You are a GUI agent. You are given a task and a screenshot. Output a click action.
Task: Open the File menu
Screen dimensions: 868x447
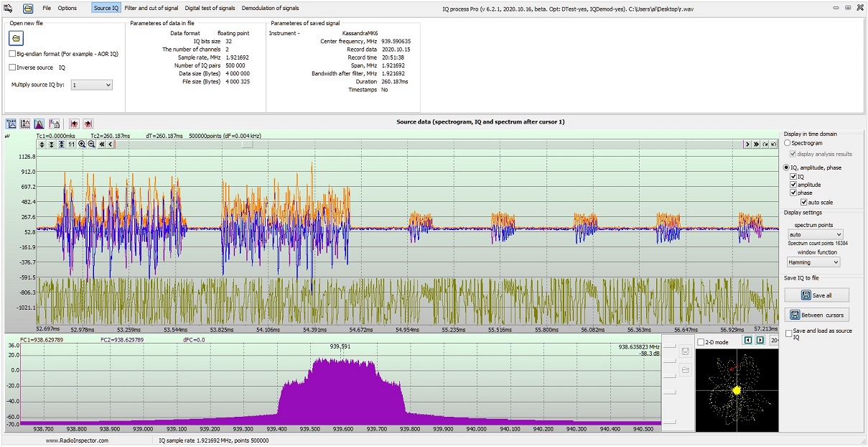point(47,8)
